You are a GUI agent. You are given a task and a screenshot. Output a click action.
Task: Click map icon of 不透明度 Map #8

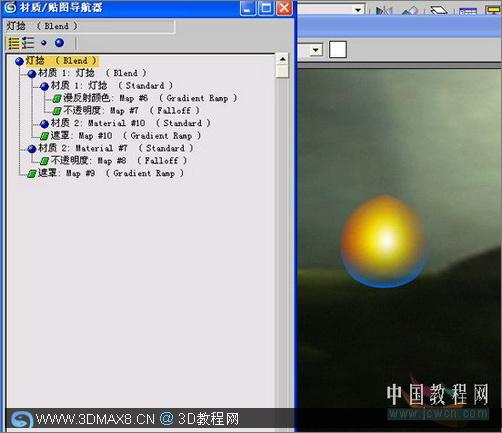pyautogui.click(x=44, y=161)
